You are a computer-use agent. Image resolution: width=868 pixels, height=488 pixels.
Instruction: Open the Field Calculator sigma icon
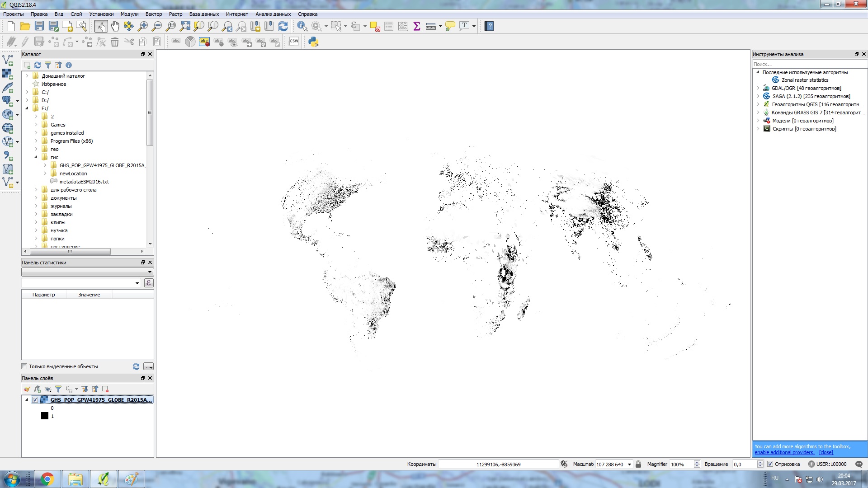click(417, 26)
